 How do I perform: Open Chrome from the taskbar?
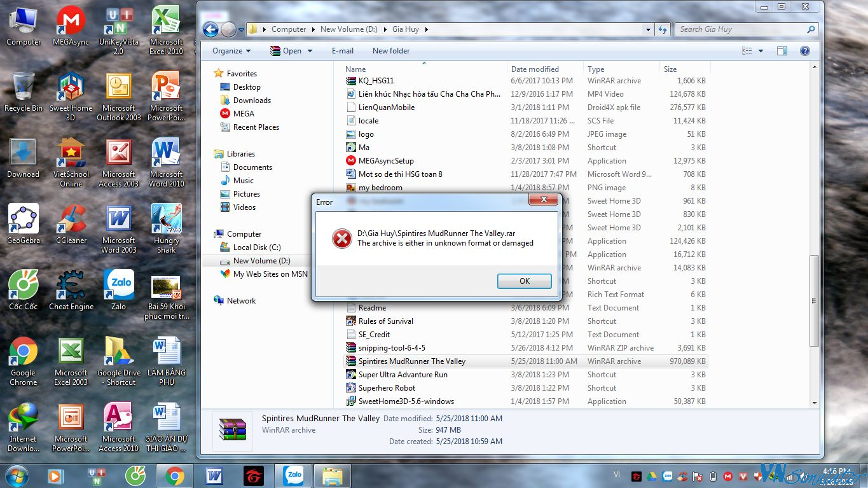tap(175, 475)
